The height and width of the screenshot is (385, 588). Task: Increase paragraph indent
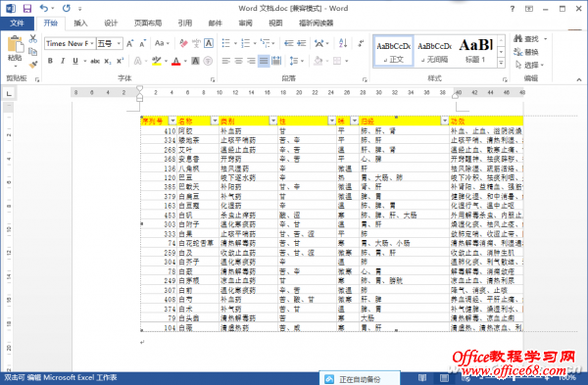(x=302, y=43)
